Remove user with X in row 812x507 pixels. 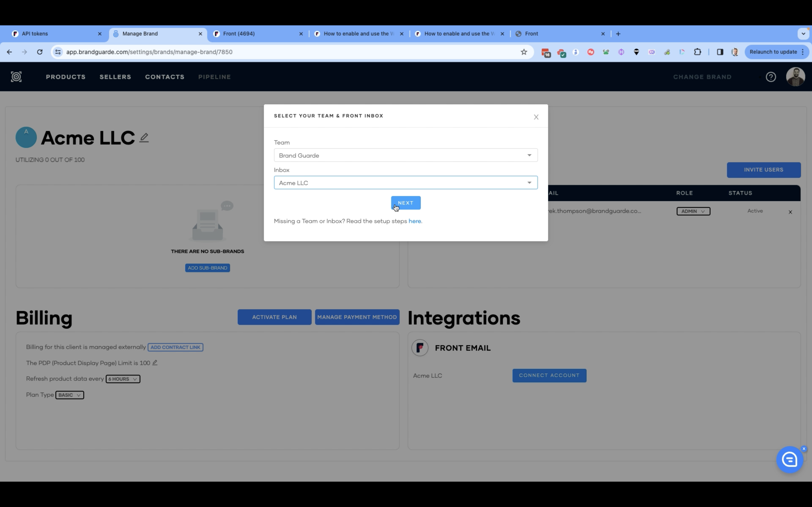(x=790, y=212)
